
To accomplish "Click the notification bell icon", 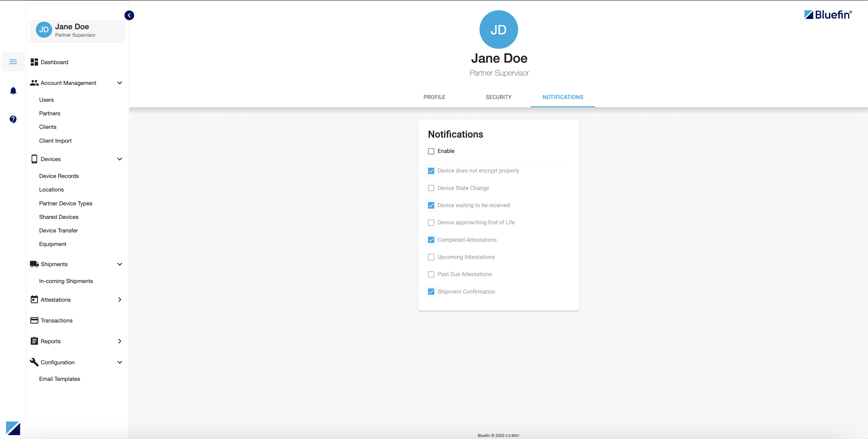I will click(x=13, y=91).
